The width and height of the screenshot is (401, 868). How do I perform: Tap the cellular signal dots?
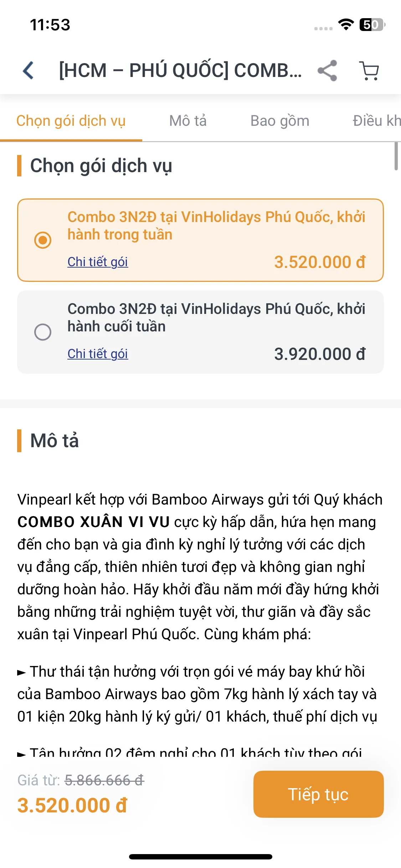tap(323, 29)
